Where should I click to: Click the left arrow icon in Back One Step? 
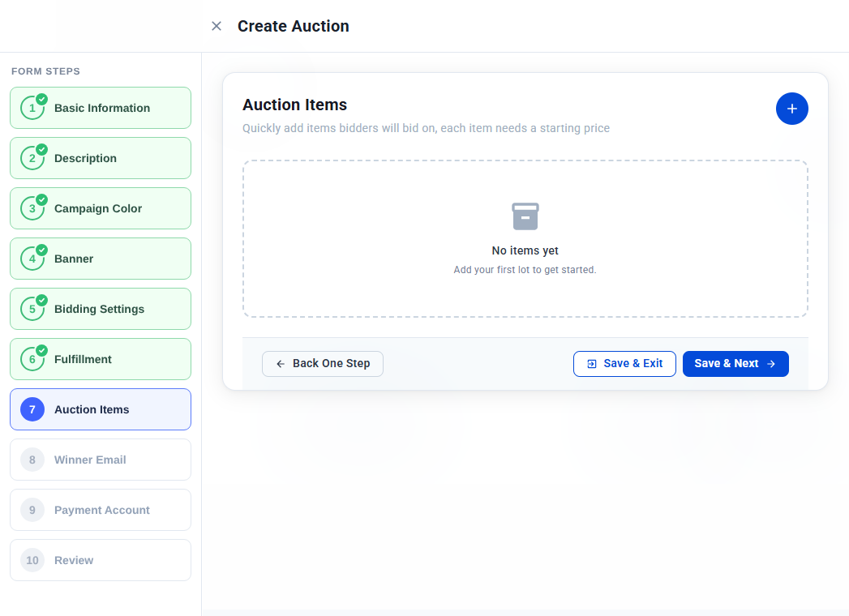pos(281,364)
